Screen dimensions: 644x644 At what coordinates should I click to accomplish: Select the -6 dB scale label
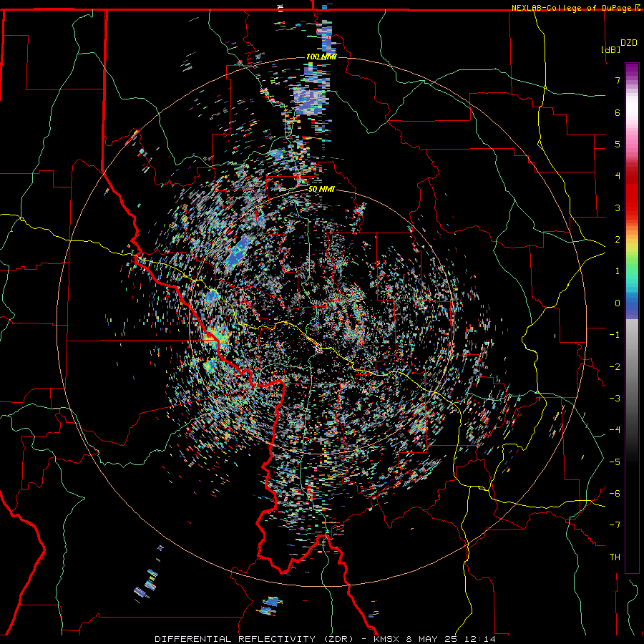615,494
